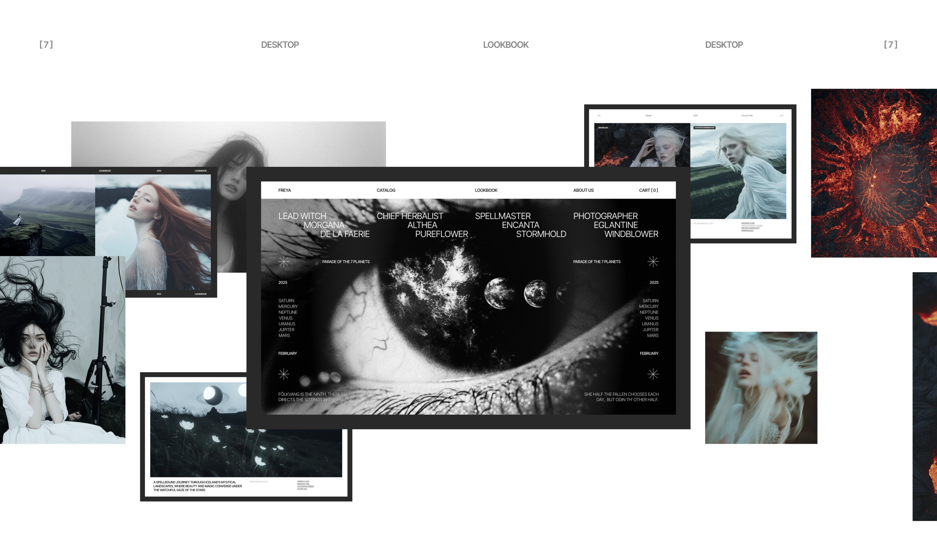Select JUPITER in the right planet list
937x560 pixels.
tap(650, 329)
